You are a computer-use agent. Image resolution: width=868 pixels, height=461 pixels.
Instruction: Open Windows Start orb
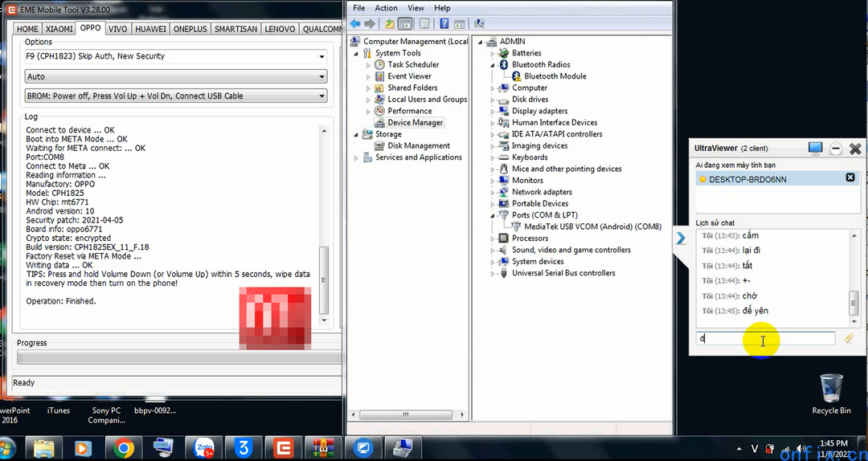click(8, 447)
